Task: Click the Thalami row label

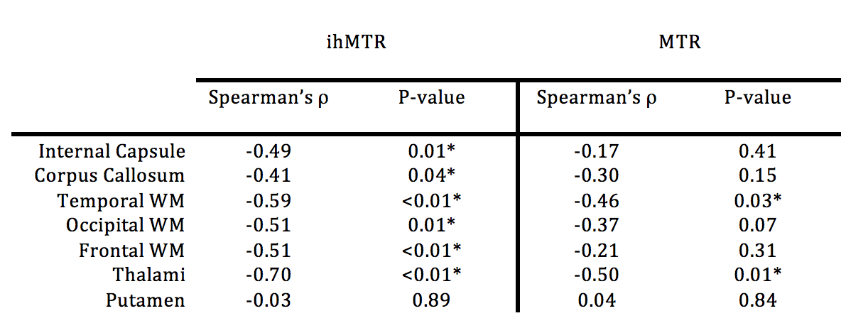Action: tap(148, 275)
